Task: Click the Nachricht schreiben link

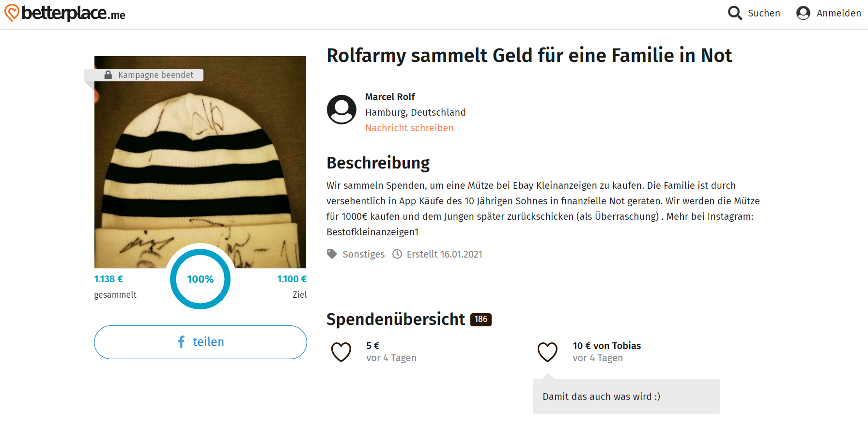Action: 409,128
